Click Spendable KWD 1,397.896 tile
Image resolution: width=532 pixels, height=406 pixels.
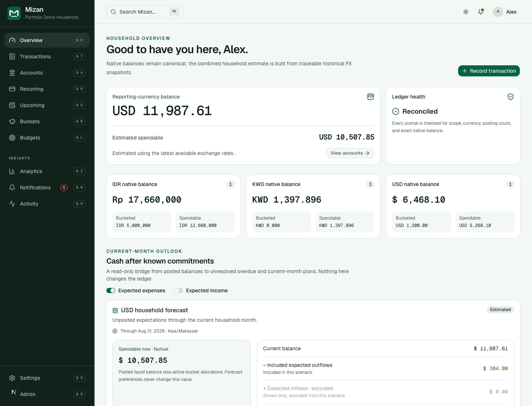pyautogui.click(x=345, y=222)
